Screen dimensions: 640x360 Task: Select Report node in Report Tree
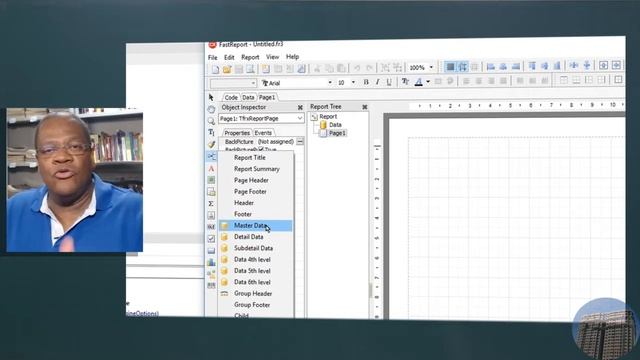point(328,116)
